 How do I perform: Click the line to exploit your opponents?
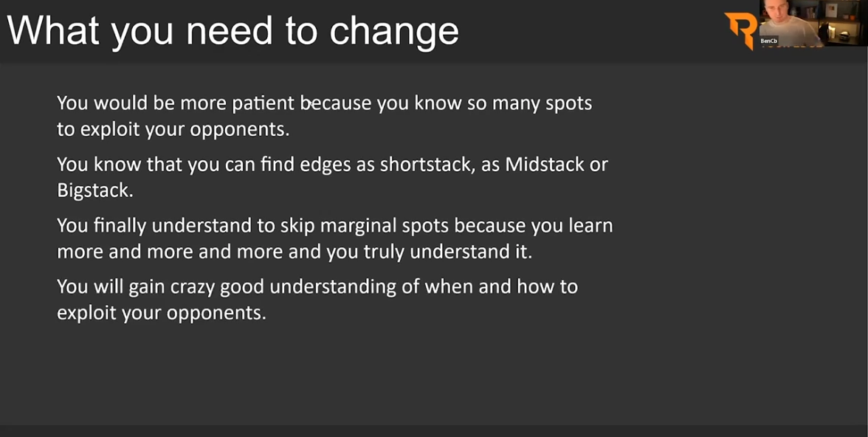click(x=173, y=130)
